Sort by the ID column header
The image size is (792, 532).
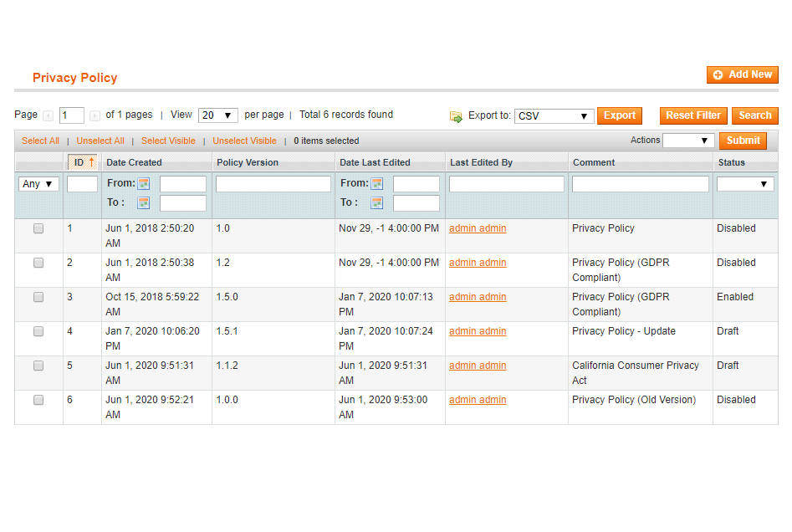point(81,162)
